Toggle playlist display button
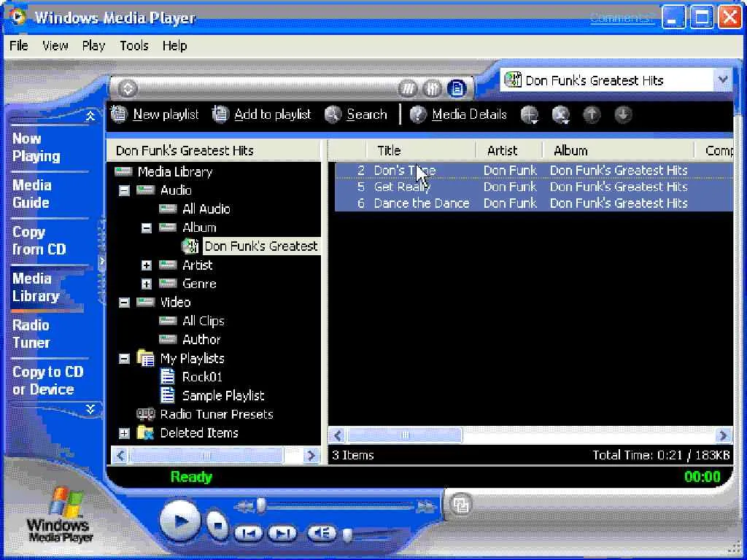Screen dimensions: 747x560 point(457,88)
